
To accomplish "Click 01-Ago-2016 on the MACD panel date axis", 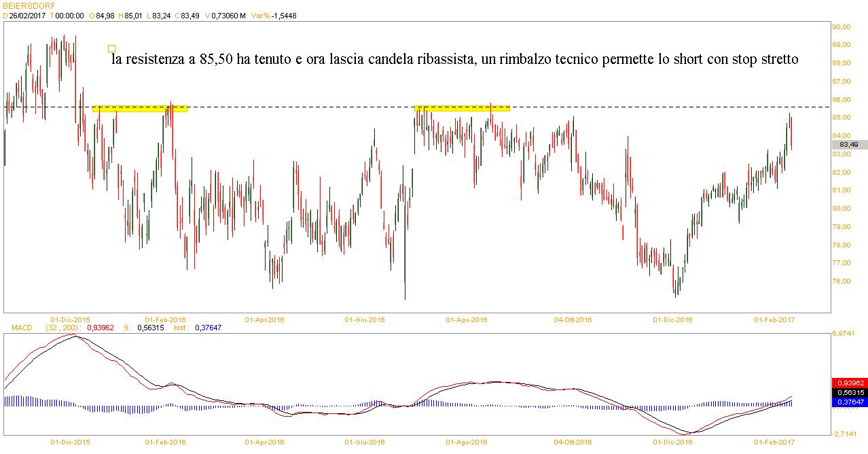I will (x=467, y=442).
